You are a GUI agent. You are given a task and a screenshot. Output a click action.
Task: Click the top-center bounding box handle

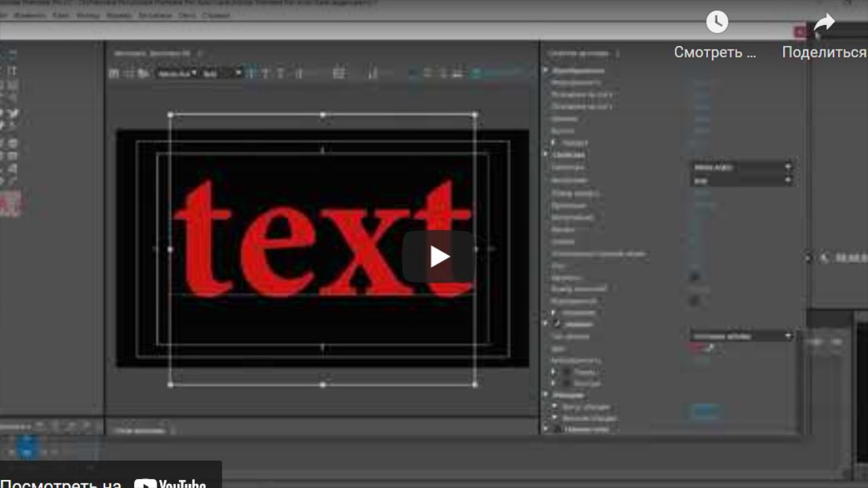[x=323, y=115]
